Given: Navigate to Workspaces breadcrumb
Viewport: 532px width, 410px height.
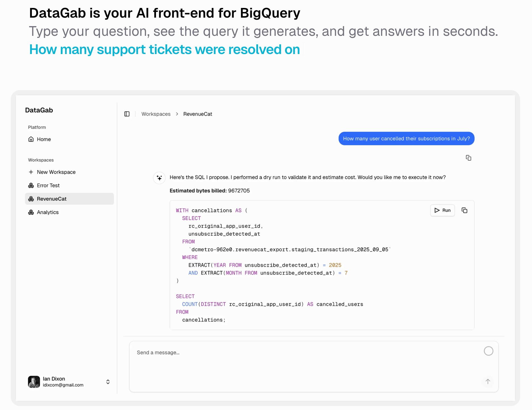Looking at the screenshot, I should point(156,114).
